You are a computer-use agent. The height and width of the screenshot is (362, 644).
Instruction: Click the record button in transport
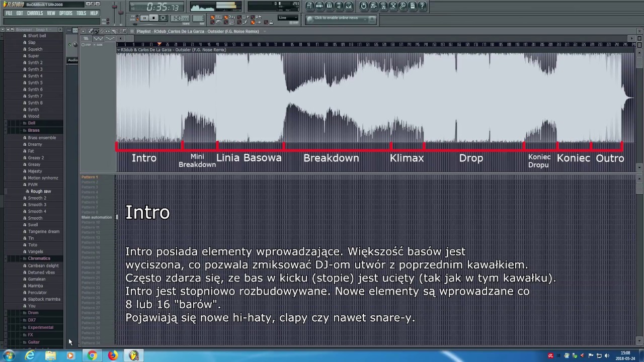coord(163,18)
